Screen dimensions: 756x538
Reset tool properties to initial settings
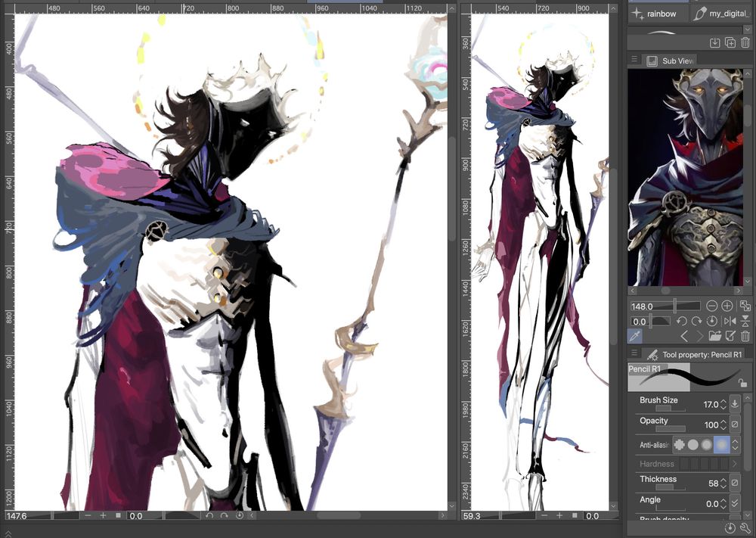coord(730,528)
